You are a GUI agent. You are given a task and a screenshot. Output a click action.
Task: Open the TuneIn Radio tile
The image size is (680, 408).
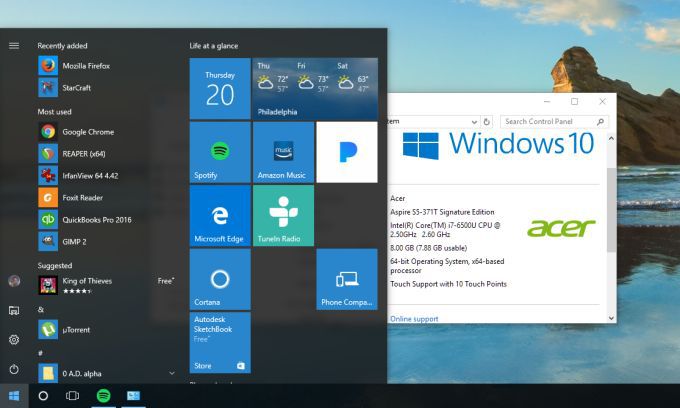(x=283, y=216)
